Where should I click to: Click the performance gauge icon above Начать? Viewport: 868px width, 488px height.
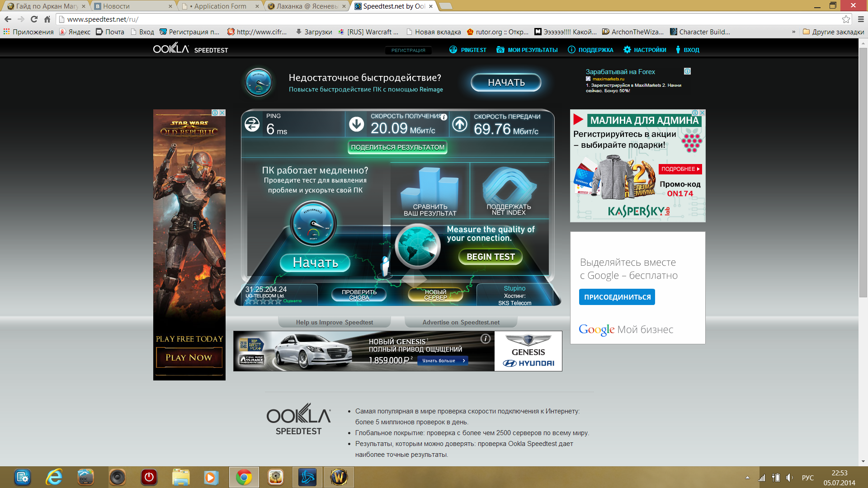tap(313, 224)
